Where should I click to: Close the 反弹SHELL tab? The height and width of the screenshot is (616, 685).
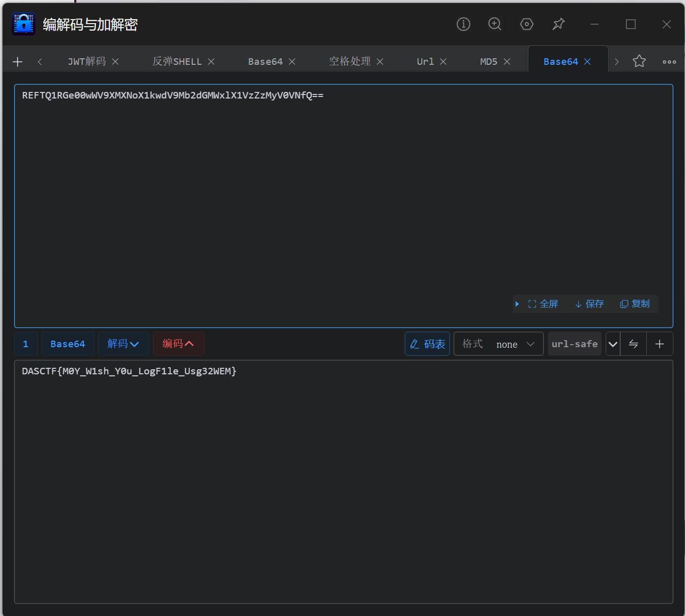pyautogui.click(x=211, y=61)
